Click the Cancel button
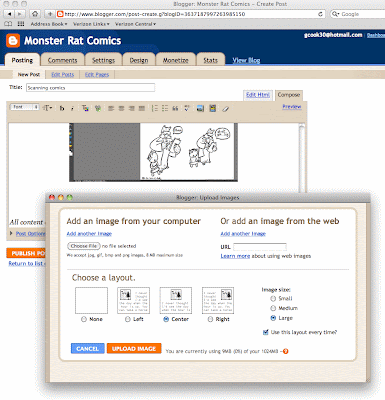 pyautogui.click(x=87, y=349)
